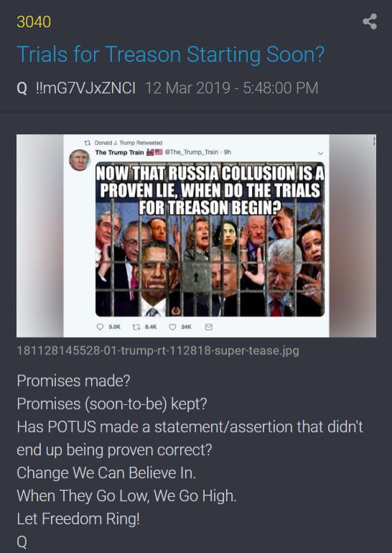Open the embedded tweet image thumbnail
This screenshot has width=392, height=553.
196,236
